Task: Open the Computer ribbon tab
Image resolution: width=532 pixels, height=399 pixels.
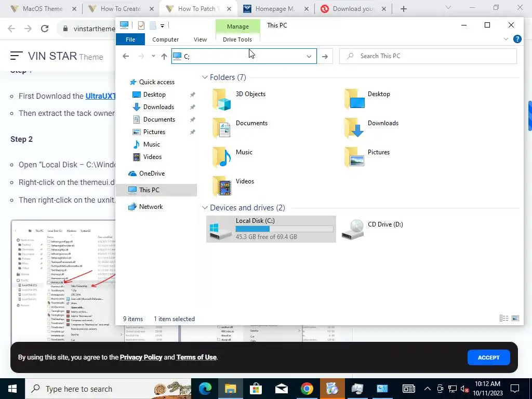Action: tap(165, 39)
